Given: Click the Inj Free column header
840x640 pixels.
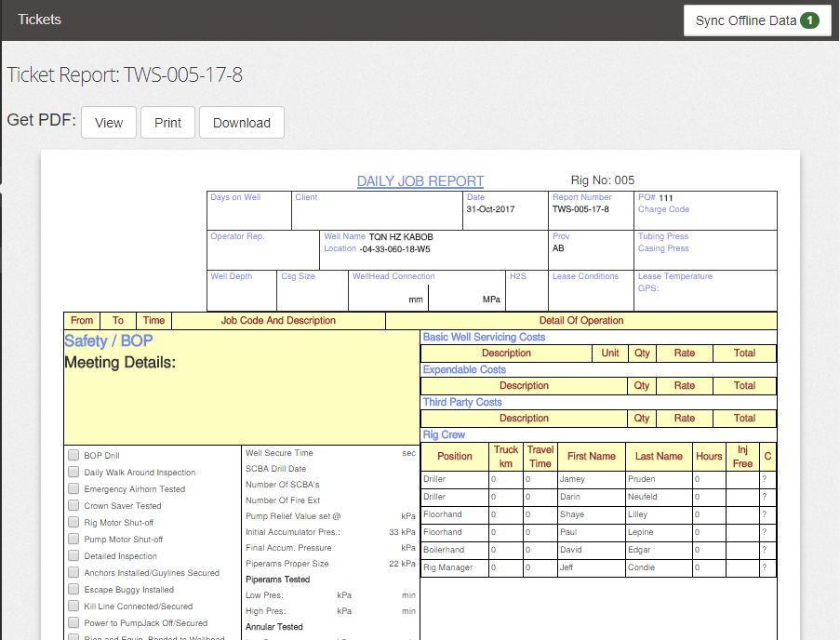Looking at the screenshot, I should (742, 457).
